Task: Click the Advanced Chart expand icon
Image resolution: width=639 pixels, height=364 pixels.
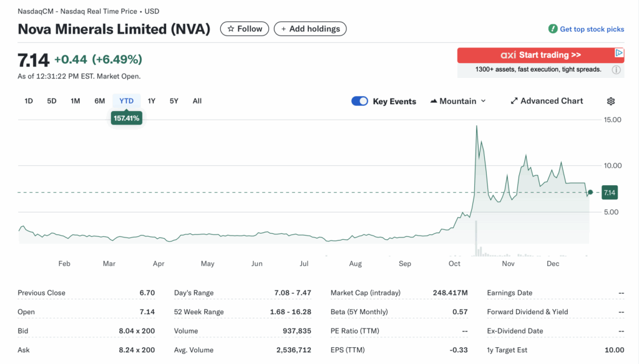Action: coord(514,100)
